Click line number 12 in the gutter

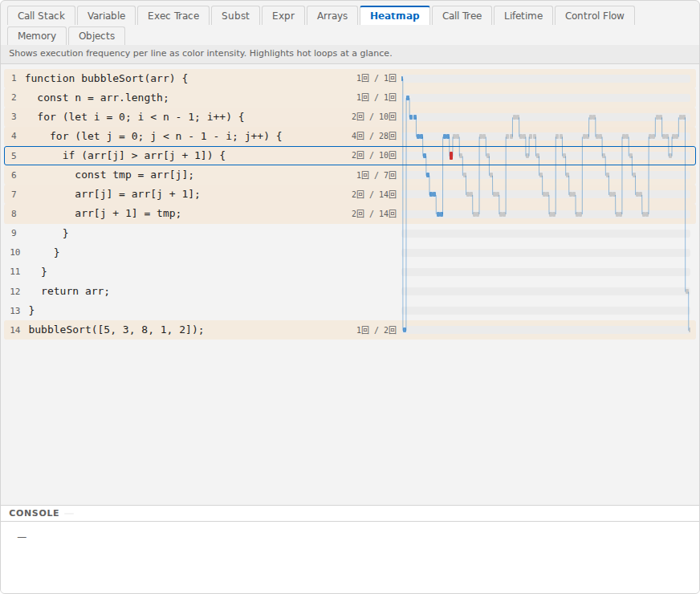click(x=15, y=291)
